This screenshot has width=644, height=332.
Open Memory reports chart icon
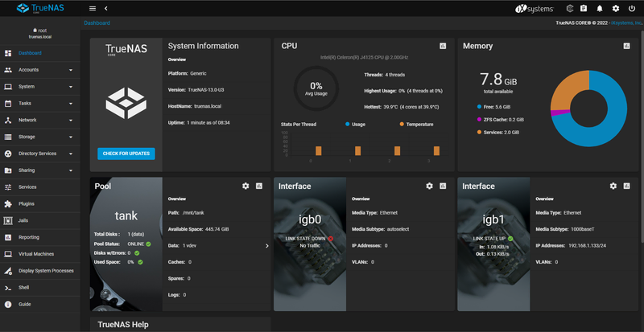pos(626,46)
